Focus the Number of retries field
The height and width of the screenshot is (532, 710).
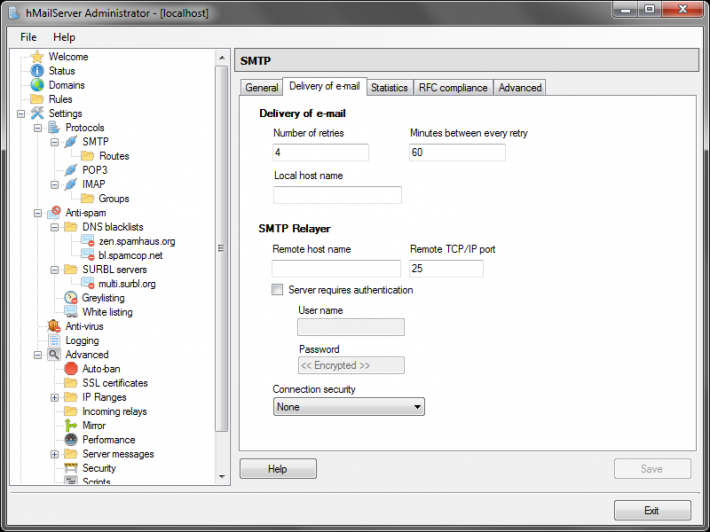pos(321,152)
